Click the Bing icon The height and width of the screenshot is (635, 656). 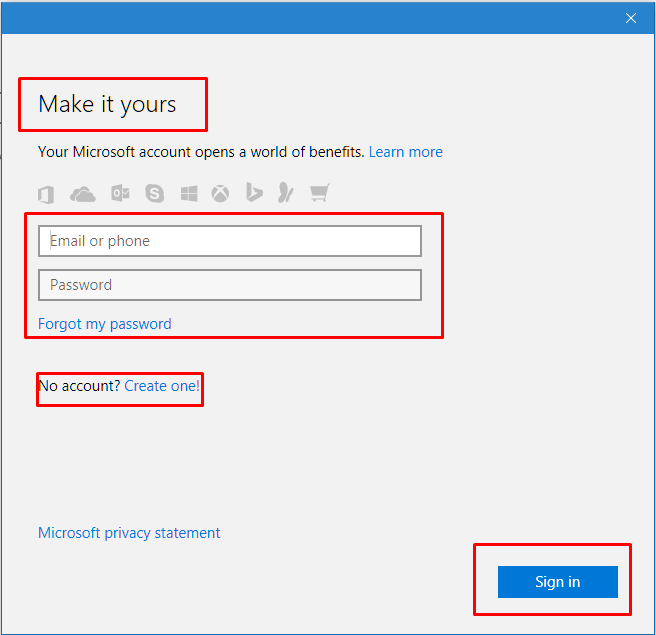point(254,192)
